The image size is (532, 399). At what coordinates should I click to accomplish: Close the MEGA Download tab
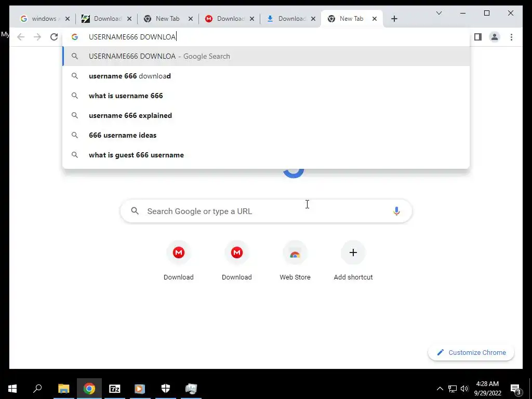[x=252, y=19]
